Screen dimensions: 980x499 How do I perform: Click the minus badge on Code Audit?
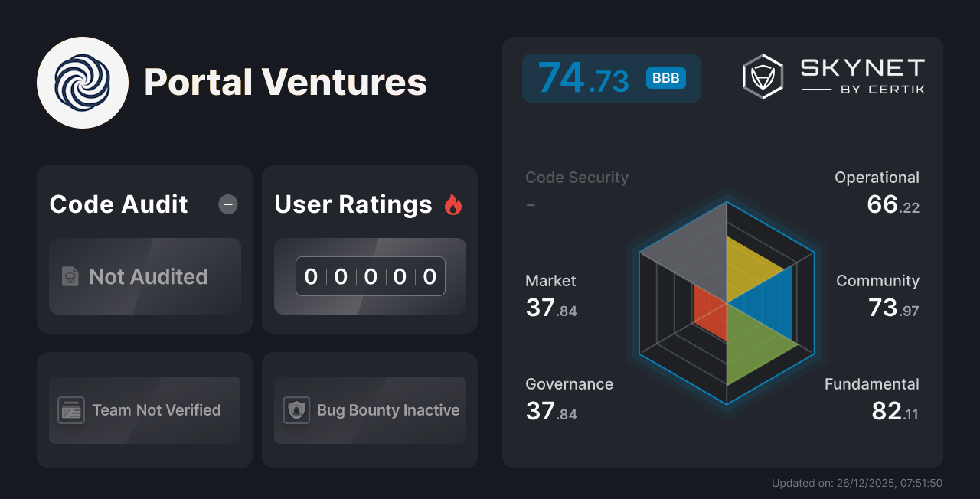point(227,204)
